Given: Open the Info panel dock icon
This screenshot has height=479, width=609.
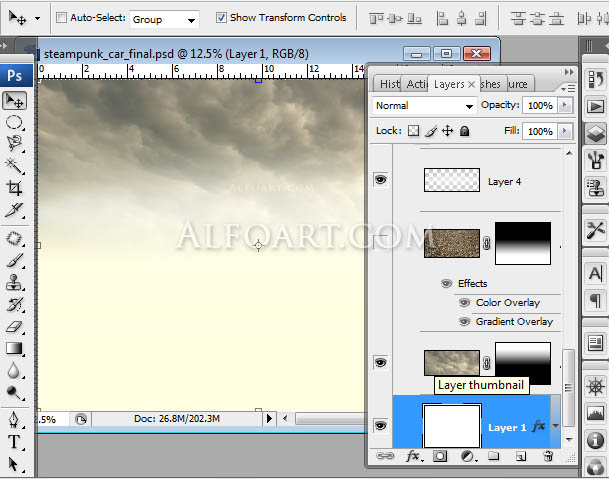Looking at the screenshot, I should [x=595, y=440].
